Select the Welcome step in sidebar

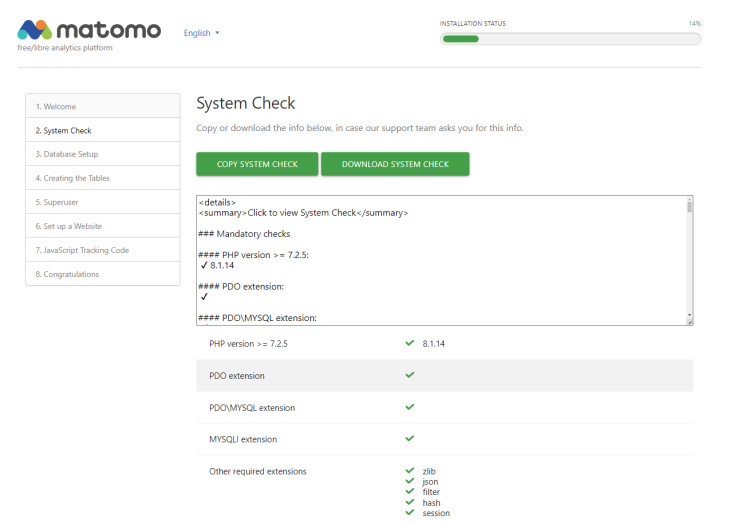coord(102,106)
